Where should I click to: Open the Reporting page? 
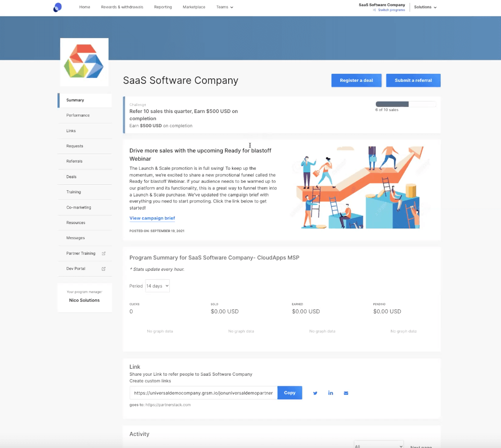click(x=163, y=7)
